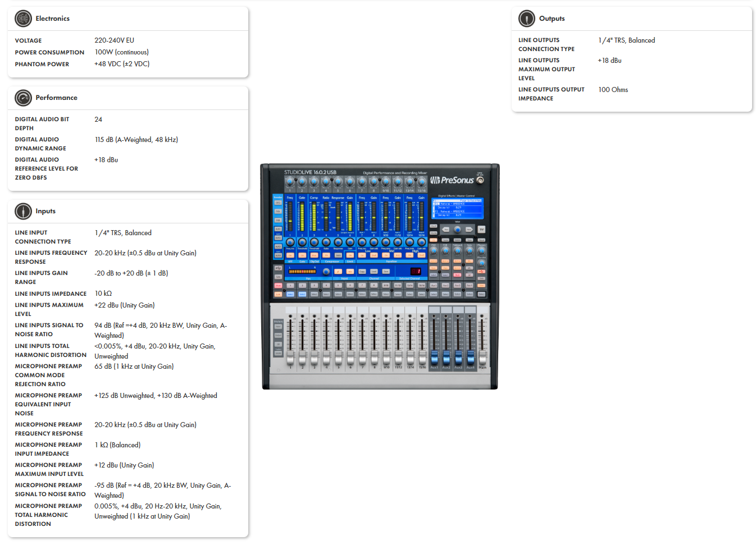The width and height of the screenshot is (756, 545).
Task: Engage the Post button under DigOut
Action: [315, 255]
